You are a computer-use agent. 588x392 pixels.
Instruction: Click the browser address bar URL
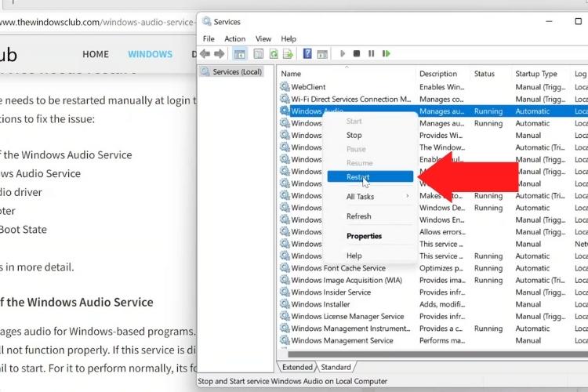coord(97,22)
